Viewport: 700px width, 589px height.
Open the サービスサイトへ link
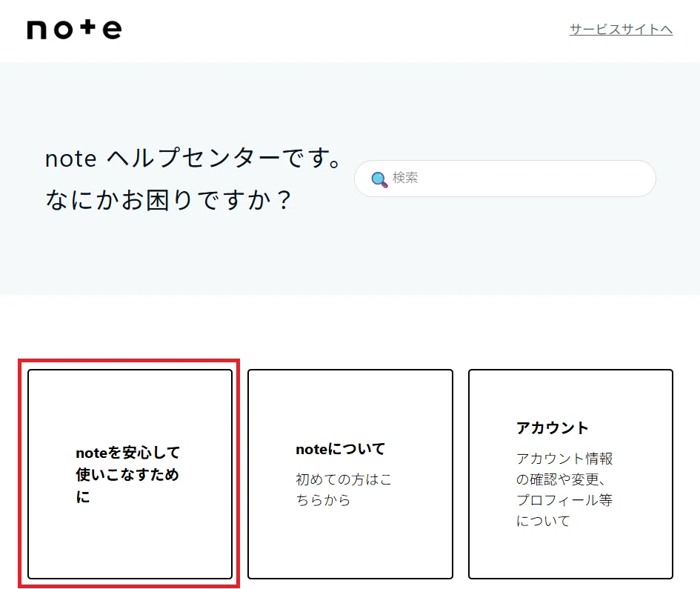click(x=621, y=30)
